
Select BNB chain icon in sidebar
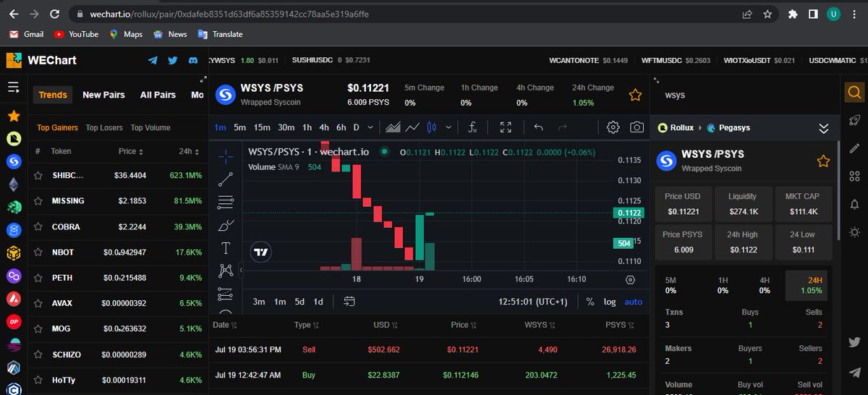click(14, 254)
